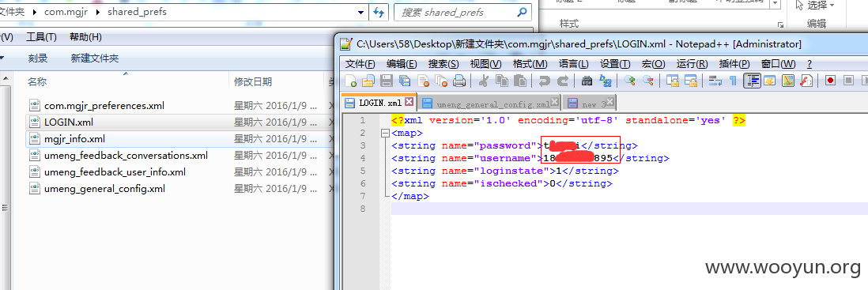This screenshot has width=868, height=290.
Task: Open the 运行(R) menu
Action: pos(692,64)
